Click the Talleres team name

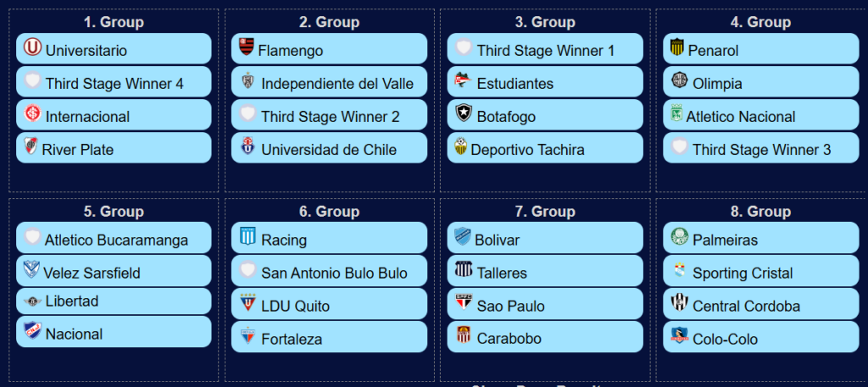click(502, 273)
